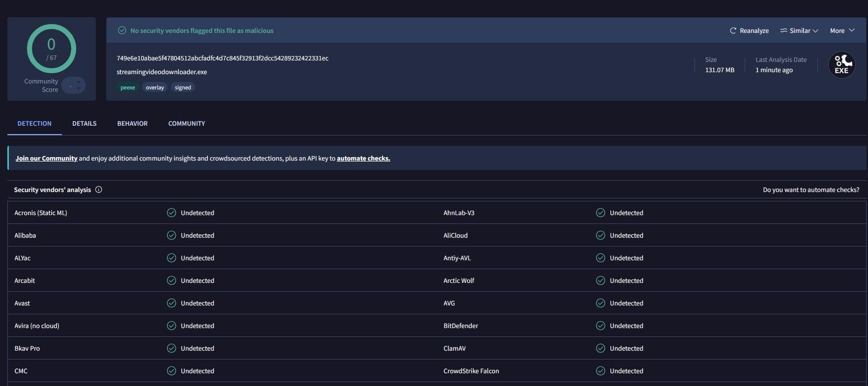Click the EXE file type icon

[x=841, y=65]
